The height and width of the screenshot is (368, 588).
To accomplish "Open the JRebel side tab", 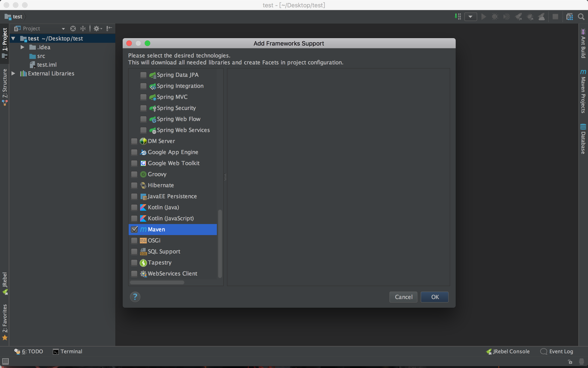I will point(5,283).
